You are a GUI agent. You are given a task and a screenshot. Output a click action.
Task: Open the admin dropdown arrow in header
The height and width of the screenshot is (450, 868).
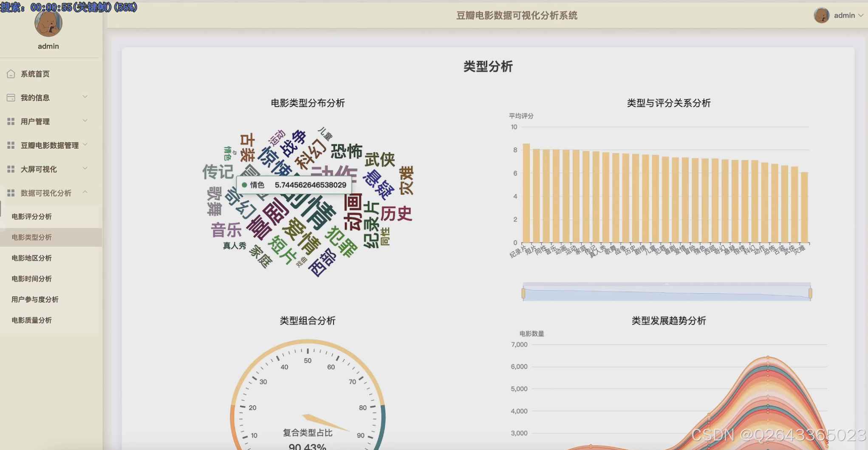[x=861, y=15]
